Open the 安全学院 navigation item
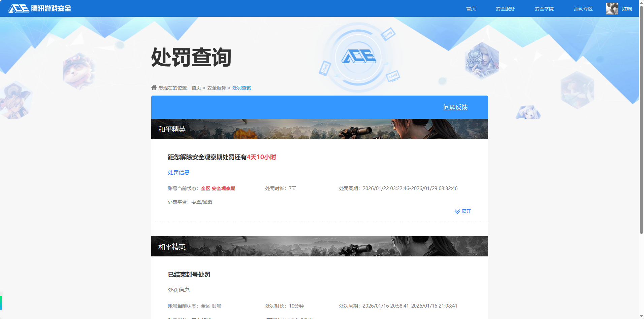 click(544, 9)
